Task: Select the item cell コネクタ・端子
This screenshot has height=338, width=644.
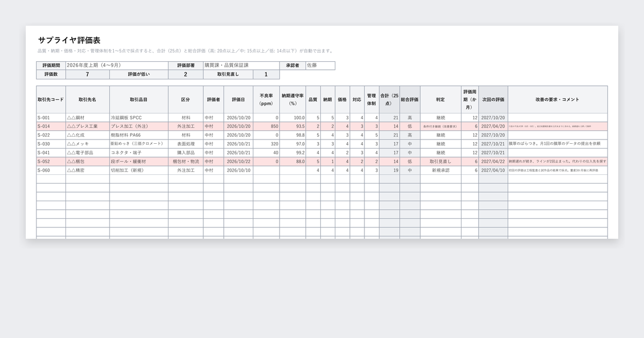Action: 139,153
